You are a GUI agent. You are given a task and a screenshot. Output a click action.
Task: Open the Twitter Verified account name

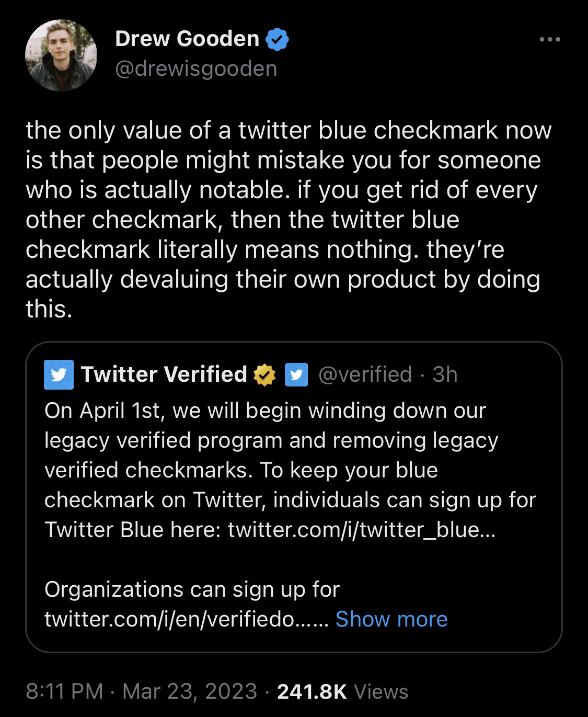[x=164, y=374]
